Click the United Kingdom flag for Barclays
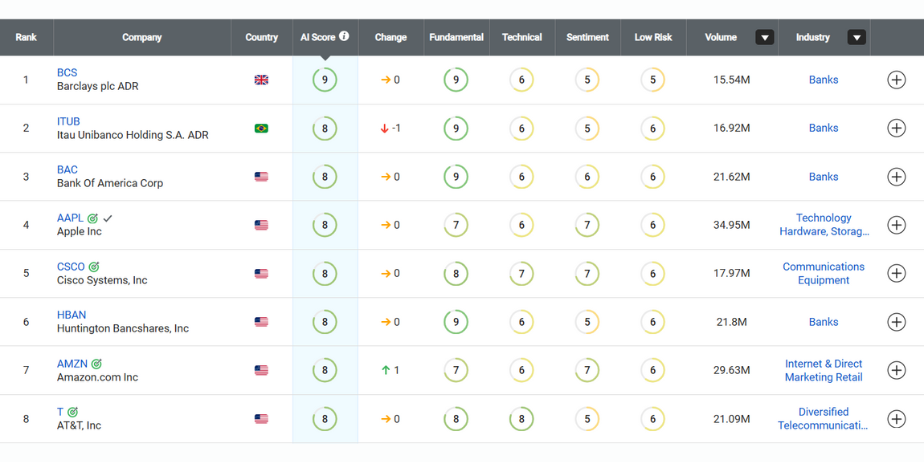The image size is (924, 462). tap(261, 80)
